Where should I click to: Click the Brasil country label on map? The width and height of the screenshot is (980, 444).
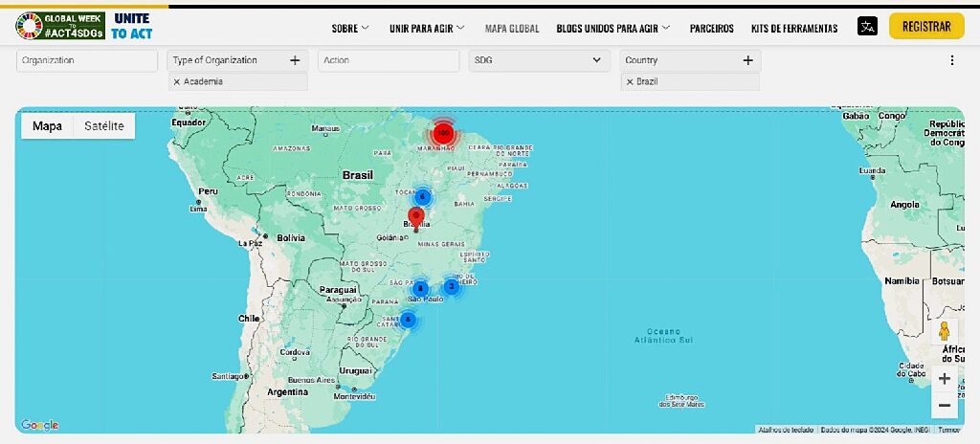358,176
